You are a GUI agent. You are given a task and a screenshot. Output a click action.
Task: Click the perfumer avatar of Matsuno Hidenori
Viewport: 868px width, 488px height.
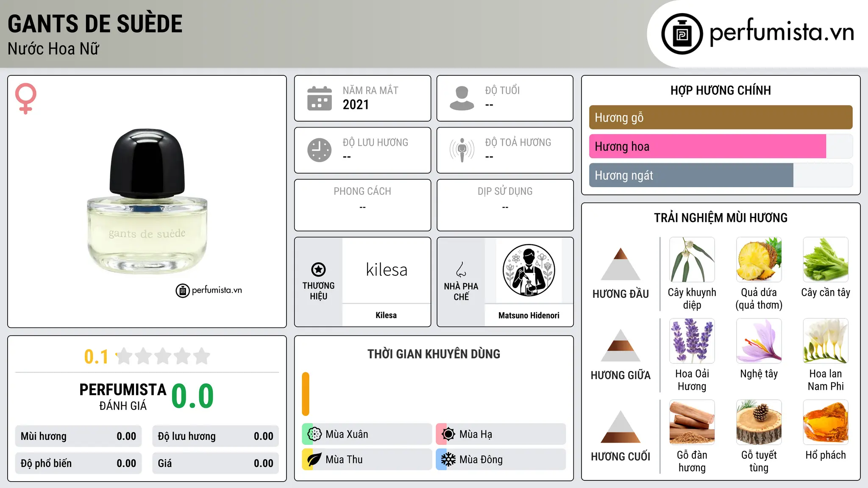click(x=529, y=270)
